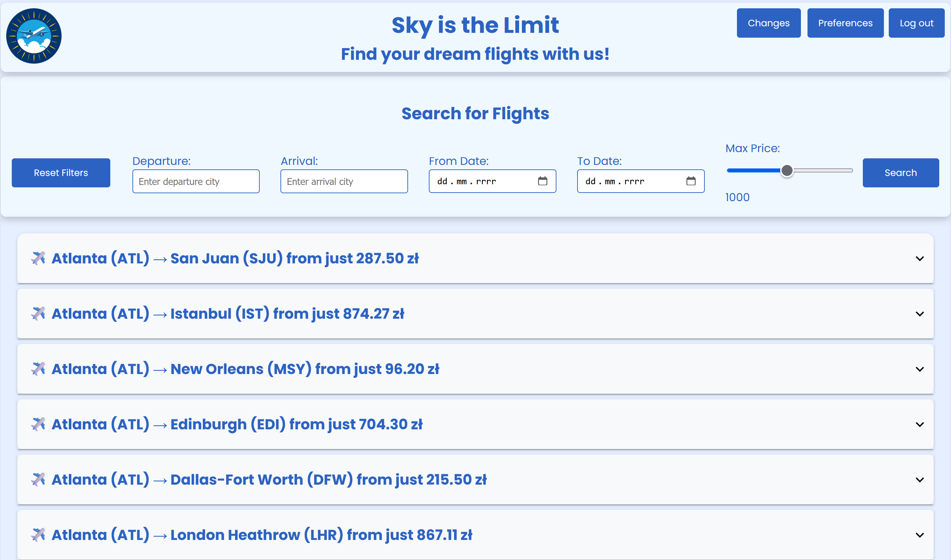The width and height of the screenshot is (951, 560).
Task: Click the airplane icon on the San Juan flight
Action: (38, 258)
